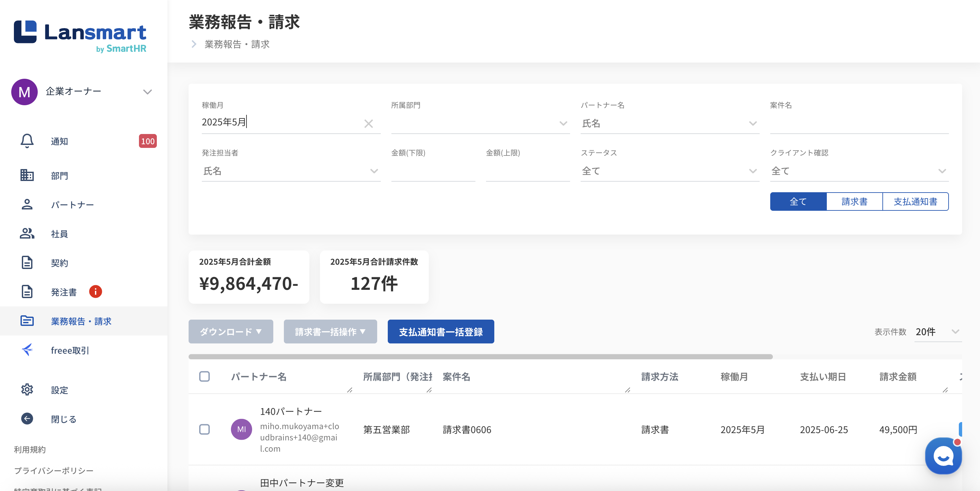
Task: Switch to the 請求書 tab
Action: click(x=854, y=201)
